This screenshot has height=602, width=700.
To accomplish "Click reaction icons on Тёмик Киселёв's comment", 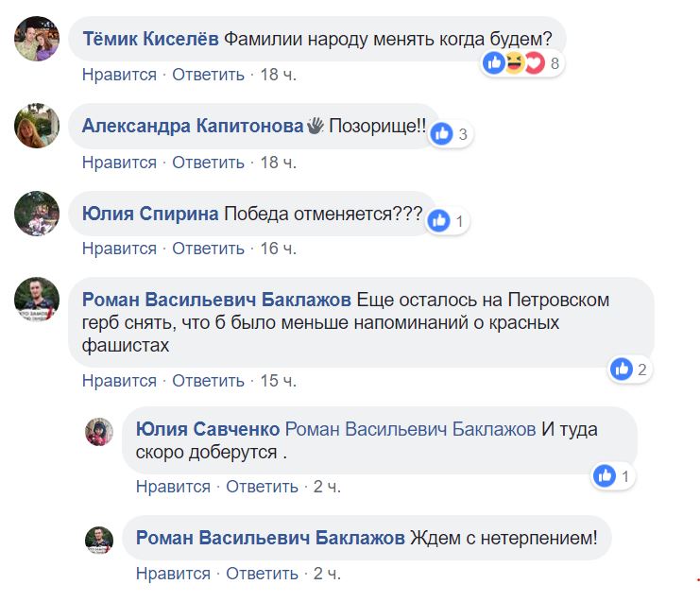I will pyautogui.click(x=514, y=63).
